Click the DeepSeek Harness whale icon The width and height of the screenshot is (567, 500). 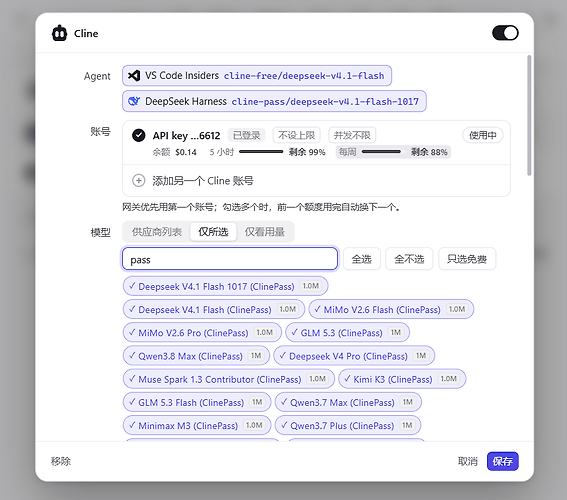[x=134, y=101]
